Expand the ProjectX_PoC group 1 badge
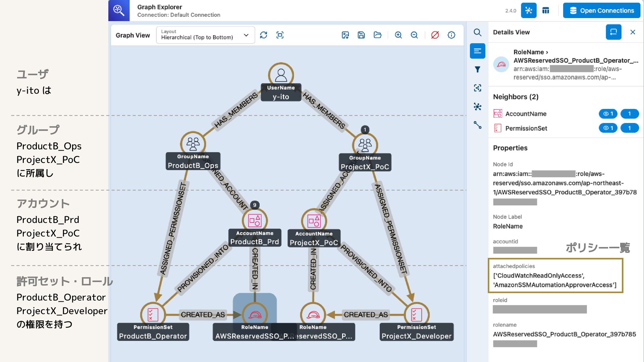The width and height of the screenshot is (644, 362). 365,130
